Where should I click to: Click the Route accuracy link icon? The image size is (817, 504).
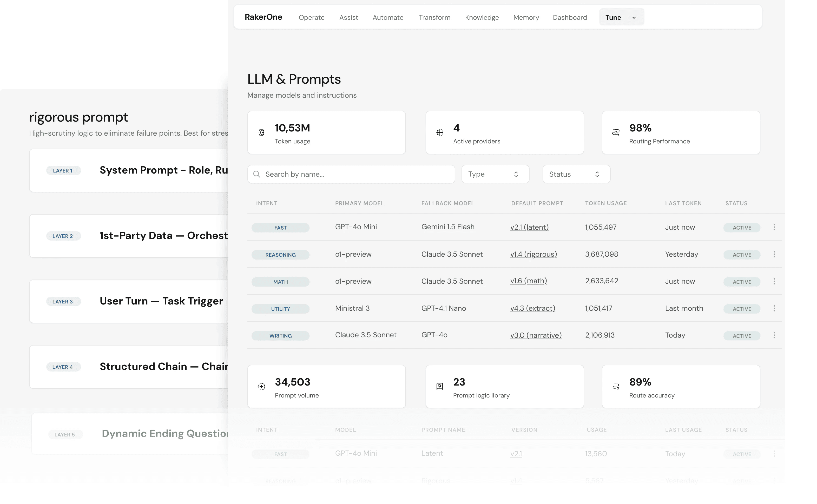(x=616, y=386)
